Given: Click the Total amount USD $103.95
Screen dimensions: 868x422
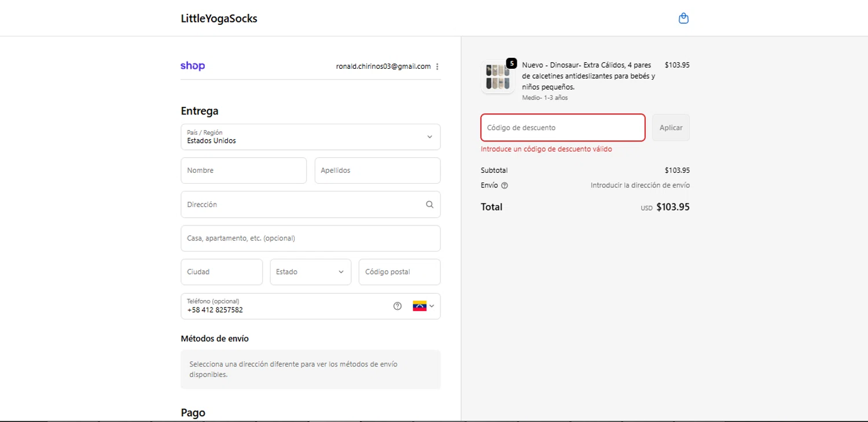Looking at the screenshot, I should pos(665,207).
